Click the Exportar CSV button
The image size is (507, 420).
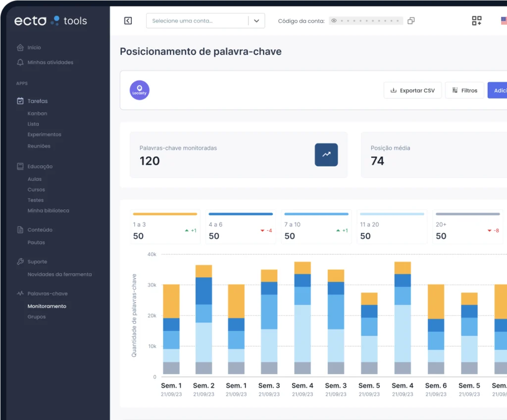[x=412, y=90]
